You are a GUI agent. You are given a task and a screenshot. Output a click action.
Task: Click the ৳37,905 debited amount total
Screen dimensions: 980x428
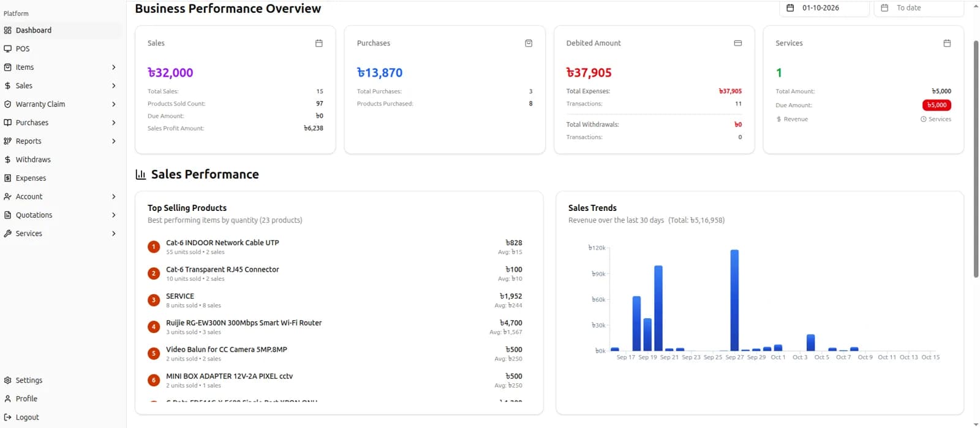(x=589, y=72)
